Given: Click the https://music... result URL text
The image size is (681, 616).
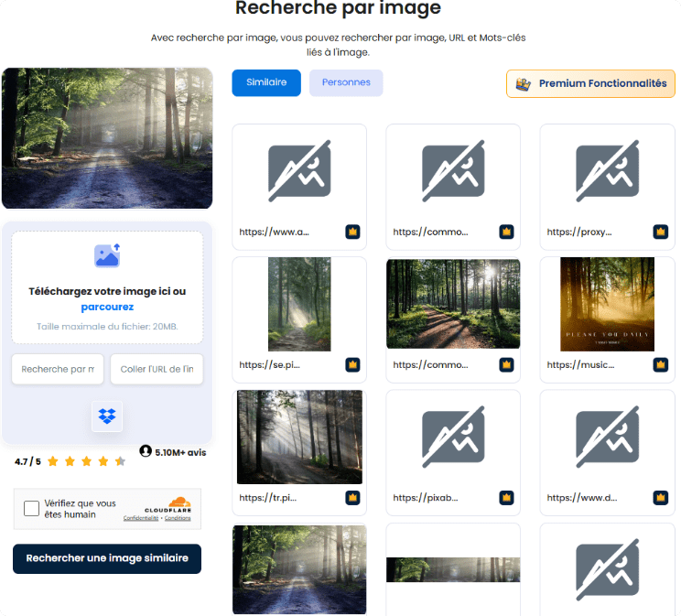Looking at the screenshot, I should pos(580,365).
